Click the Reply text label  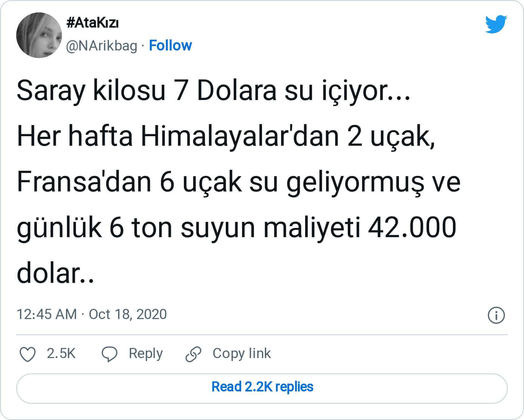145,353
